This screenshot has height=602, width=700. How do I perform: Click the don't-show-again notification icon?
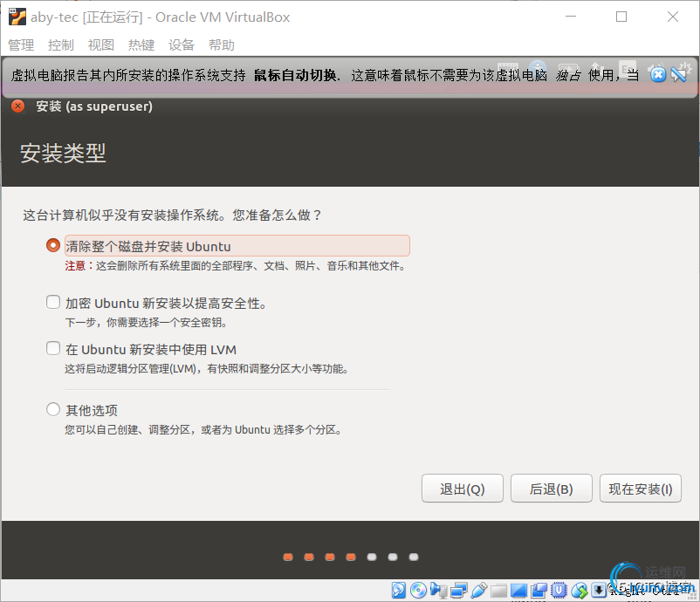coord(679,74)
